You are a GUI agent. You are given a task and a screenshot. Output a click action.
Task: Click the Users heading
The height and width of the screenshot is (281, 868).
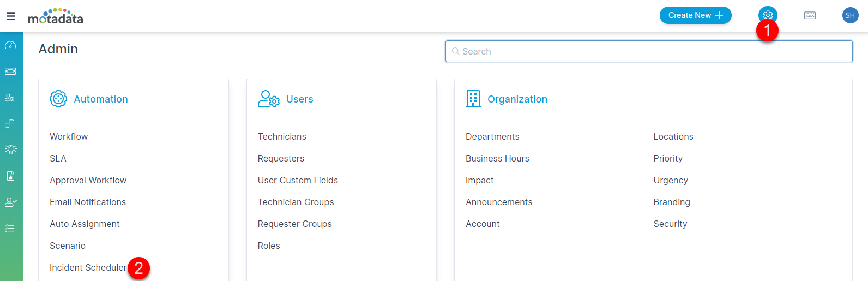(x=300, y=99)
